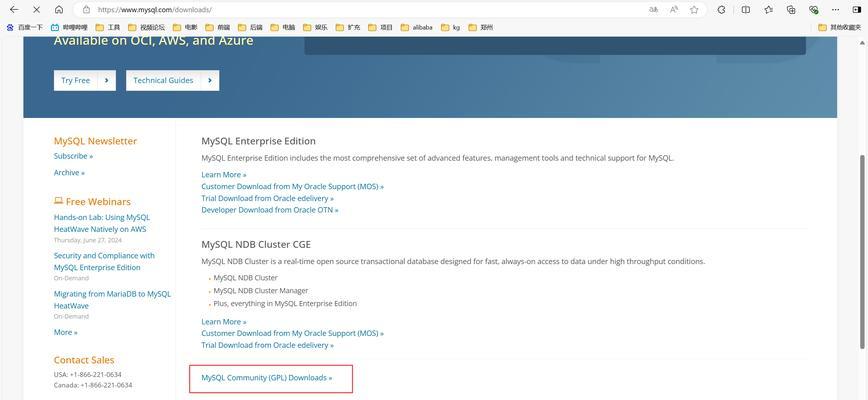Viewport: 868px width, 400px height.
Task: Open split screen view
Action: pos(746,9)
